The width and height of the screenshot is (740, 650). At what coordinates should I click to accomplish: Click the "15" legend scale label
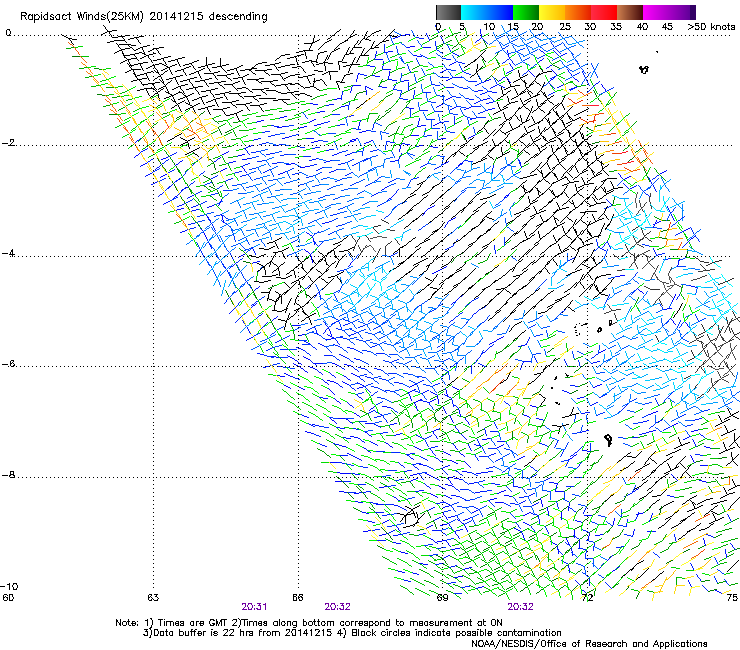[x=513, y=26]
